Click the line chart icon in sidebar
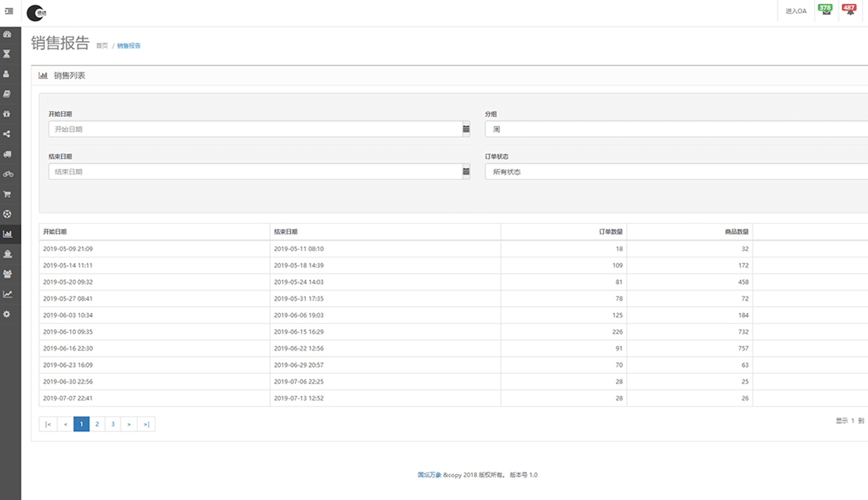Screen dimensions: 868x500 point(8,294)
